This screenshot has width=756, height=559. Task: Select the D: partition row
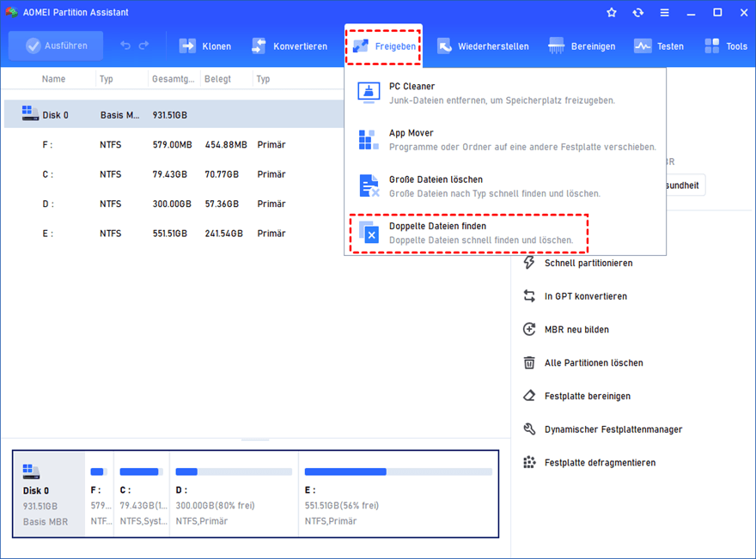pos(174,204)
